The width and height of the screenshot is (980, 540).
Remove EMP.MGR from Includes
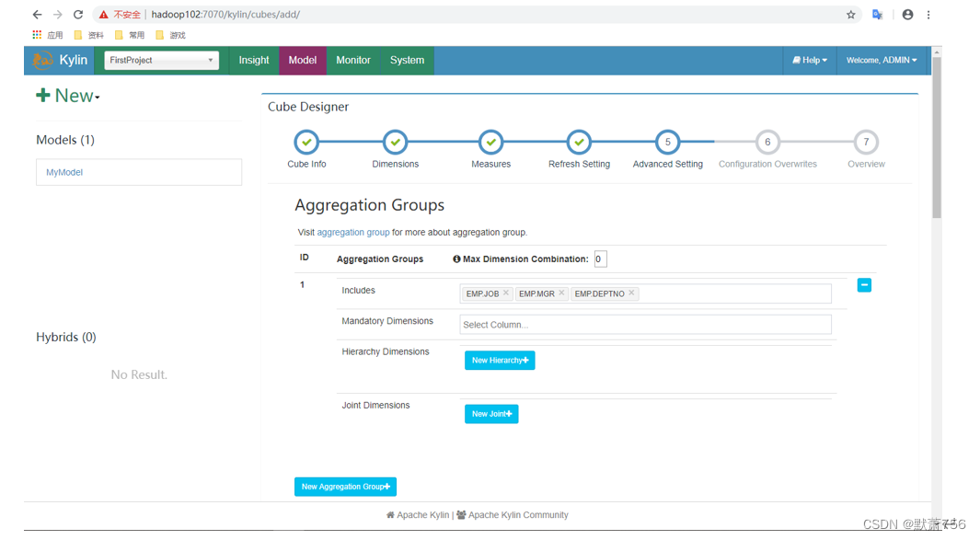pyautogui.click(x=561, y=293)
